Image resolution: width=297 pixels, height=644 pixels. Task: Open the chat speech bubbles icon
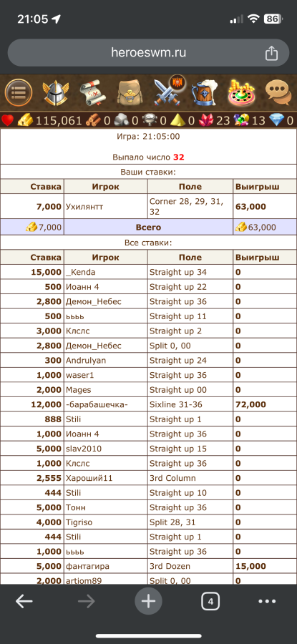click(278, 93)
